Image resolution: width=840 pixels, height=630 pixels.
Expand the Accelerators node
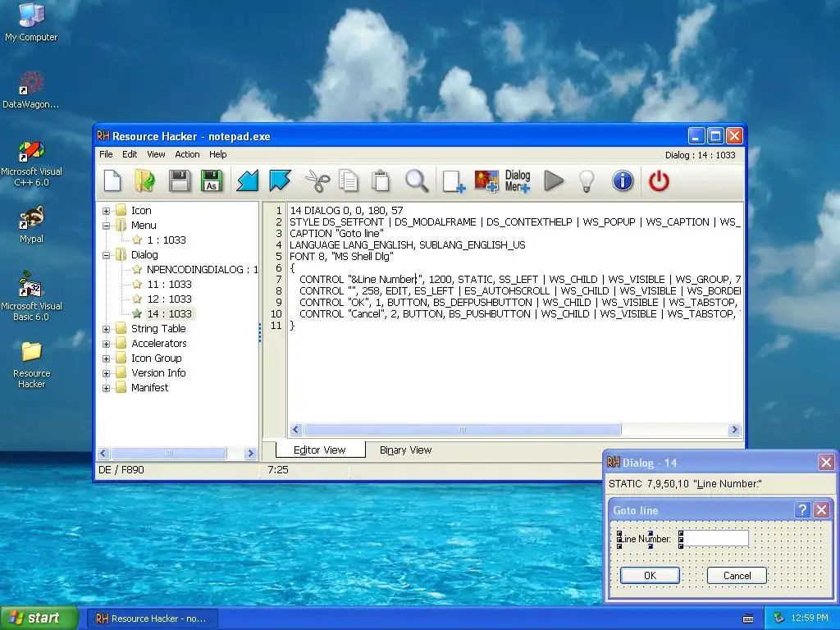(x=106, y=344)
